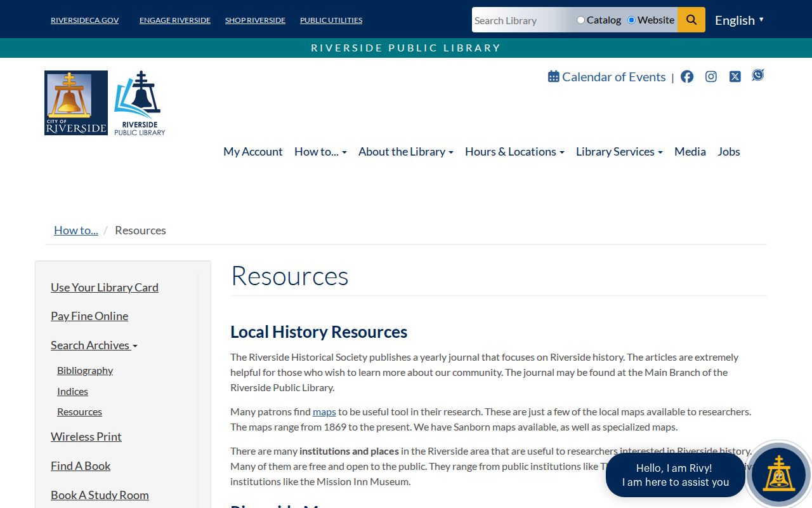This screenshot has width=812, height=508.
Task: Open Book A Study Room link
Action: pyautogui.click(x=100, y=495)
